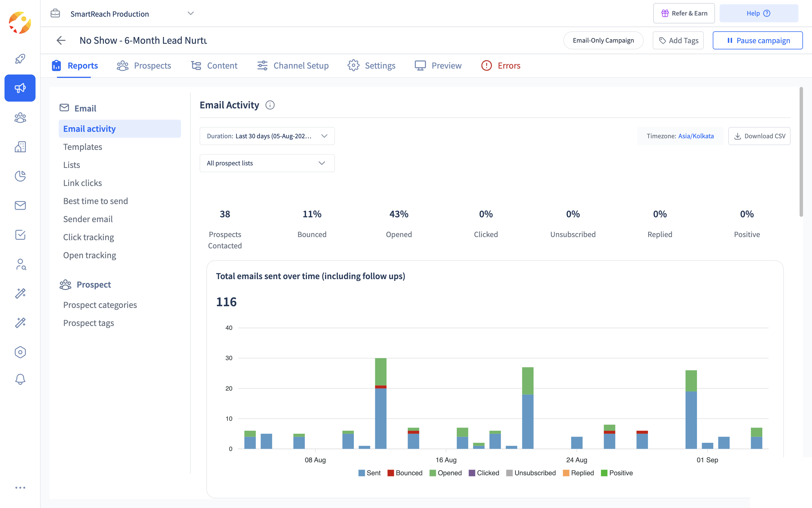
Task: Open the inbox envelope sidebar icon
Action: [x=20, y=205]
